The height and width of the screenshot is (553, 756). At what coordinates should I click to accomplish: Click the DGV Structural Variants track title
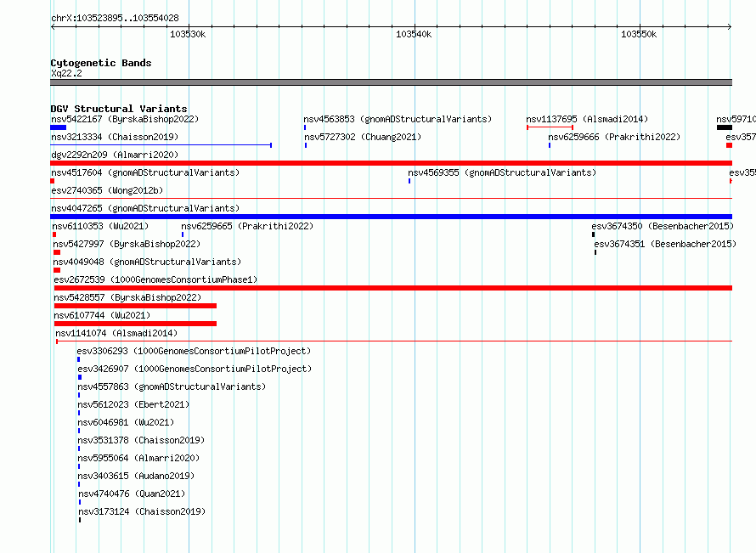click(119, 109)
